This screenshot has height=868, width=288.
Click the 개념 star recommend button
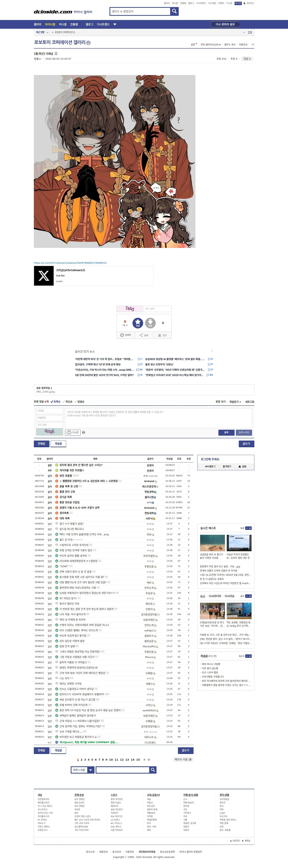(x=138, y=323)
